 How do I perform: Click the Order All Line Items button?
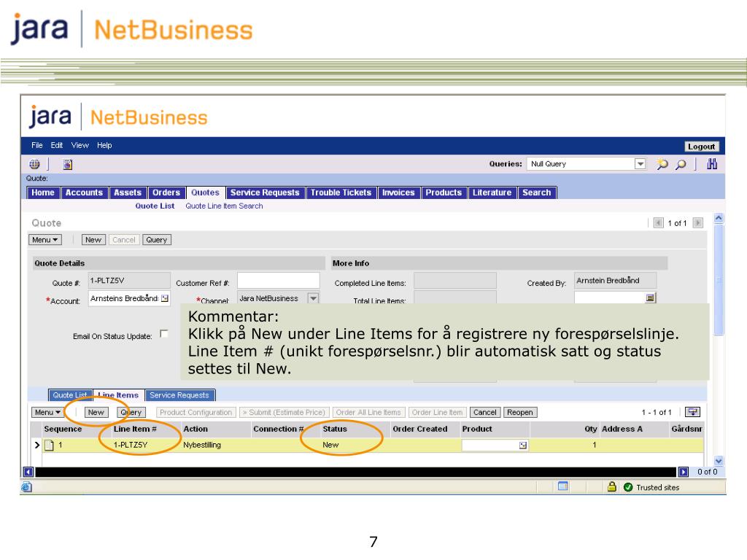368,413
